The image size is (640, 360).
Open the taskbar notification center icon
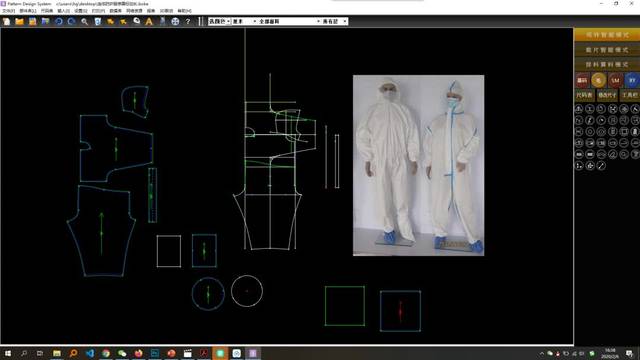pos(630,353)
